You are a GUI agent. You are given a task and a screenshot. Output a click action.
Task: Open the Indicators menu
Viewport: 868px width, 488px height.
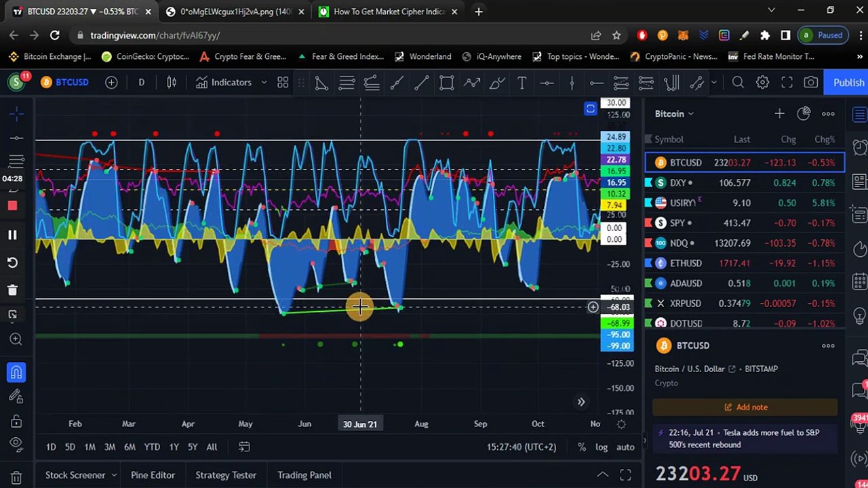(x=224, y=83)
